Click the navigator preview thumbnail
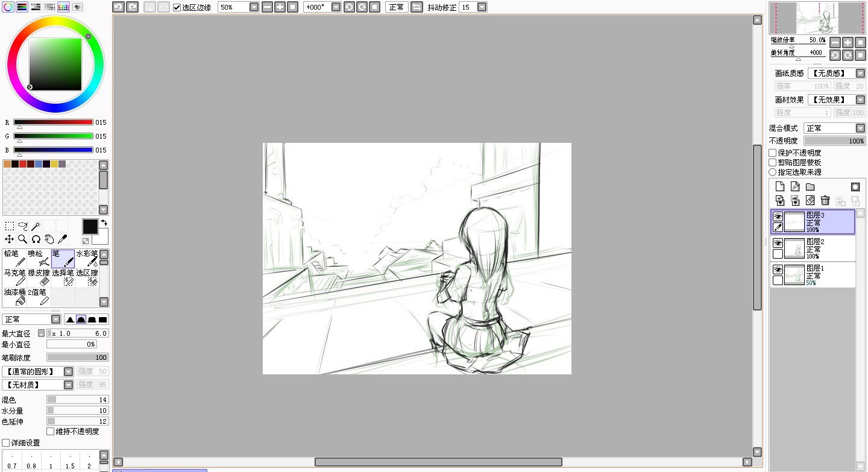The height and width of the screenshot is (472, 868). click(816, 18)
